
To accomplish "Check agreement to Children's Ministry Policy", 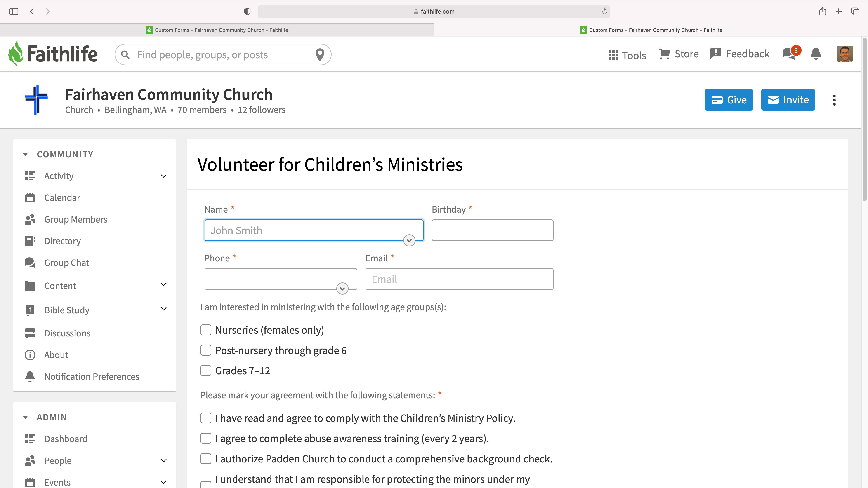I will [206, 418].
